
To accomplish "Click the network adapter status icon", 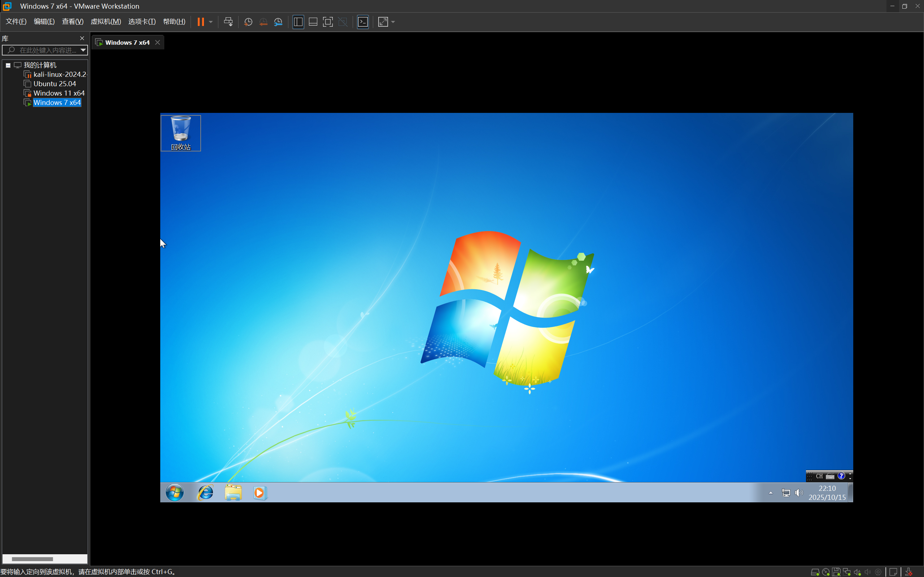I will (846, 572).
